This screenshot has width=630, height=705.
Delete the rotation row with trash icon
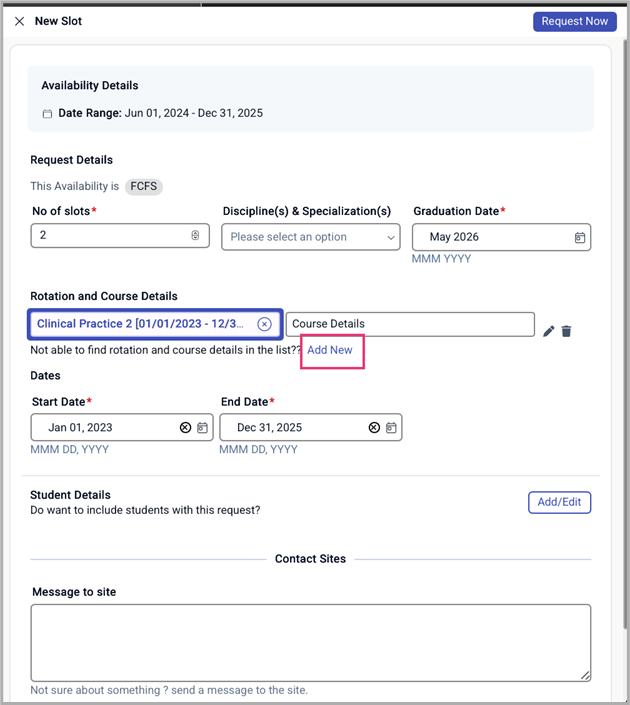pos(566,331)
